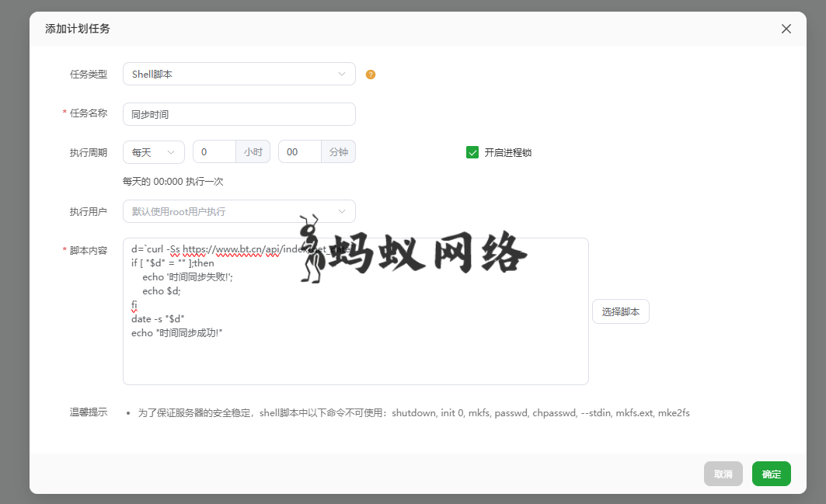The image size is (826, 504).
Task: Click the 小时 unit suffix
Action: click(x=253, y=152)
